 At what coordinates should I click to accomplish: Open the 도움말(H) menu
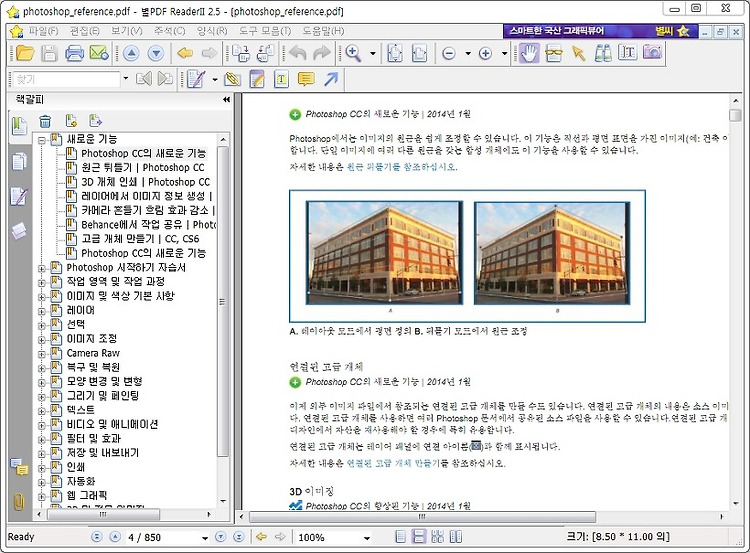[x=323, y=31]
